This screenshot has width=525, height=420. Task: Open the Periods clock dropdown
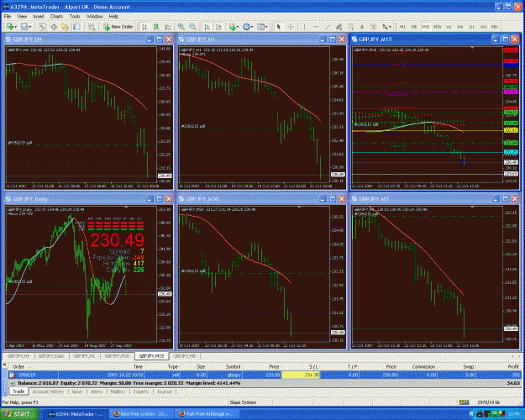tap(248, 27)
